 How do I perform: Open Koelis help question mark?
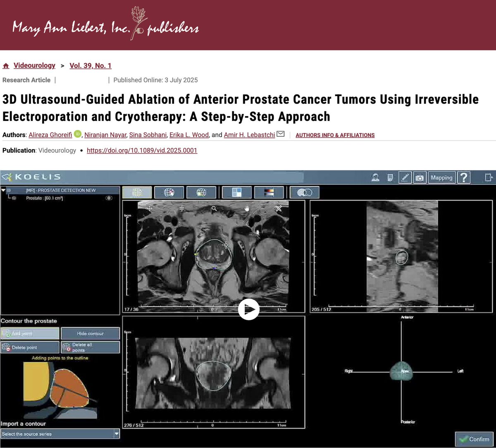[464, 178]
